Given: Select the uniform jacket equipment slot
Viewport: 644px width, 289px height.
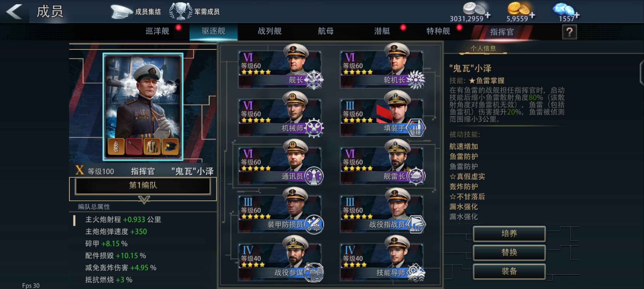Looking at the screenshot, I should (152, 147).
